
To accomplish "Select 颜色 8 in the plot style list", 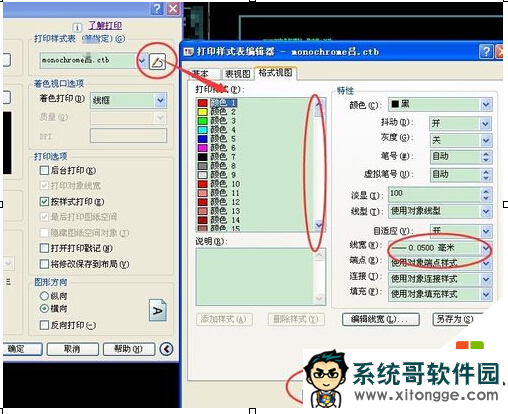I will tap(223, 166).
